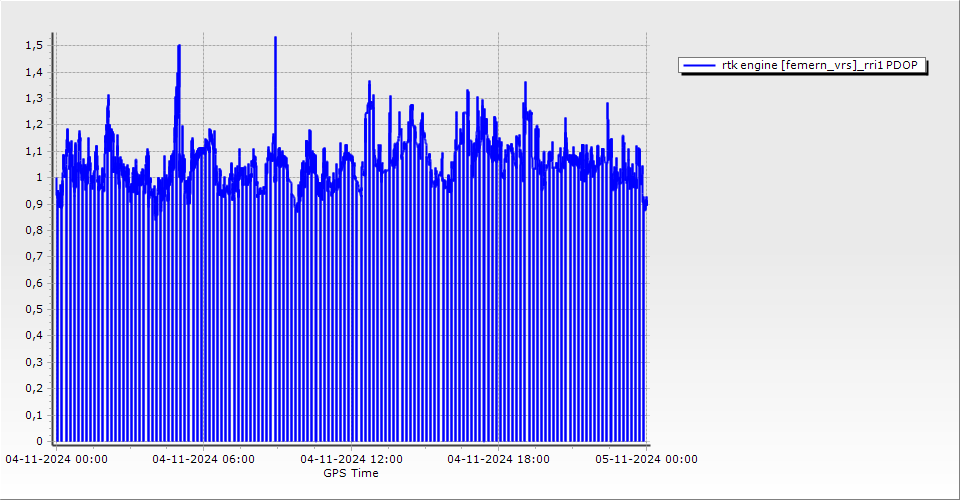
Task: Click the 0 value on the vertical axis
Action: (39, 441)
